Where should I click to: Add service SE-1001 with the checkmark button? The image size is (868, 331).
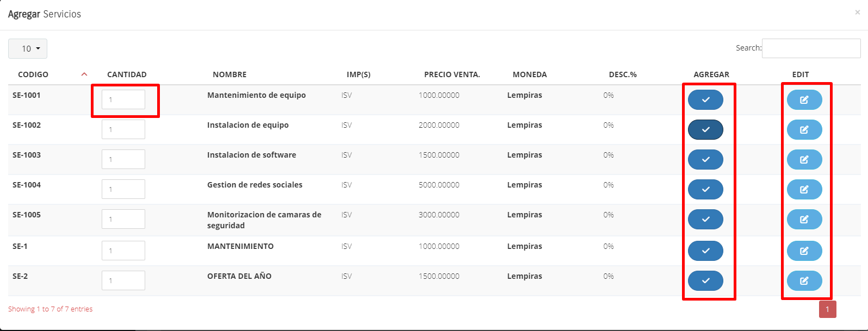705,100
